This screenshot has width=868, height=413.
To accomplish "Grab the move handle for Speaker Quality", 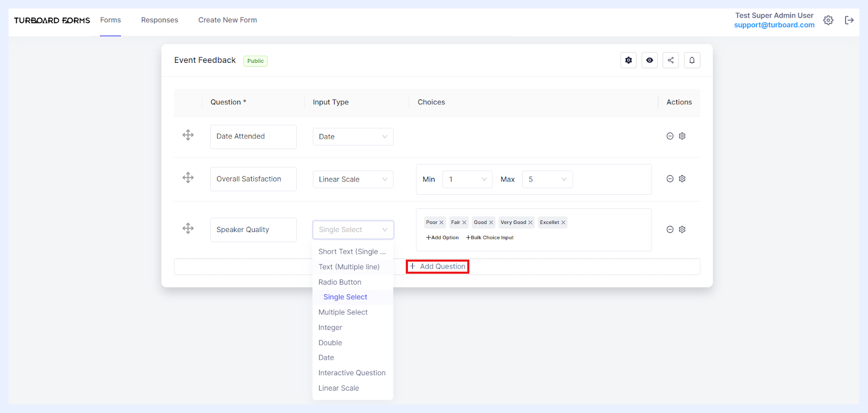I will click(x=188, y=228).
